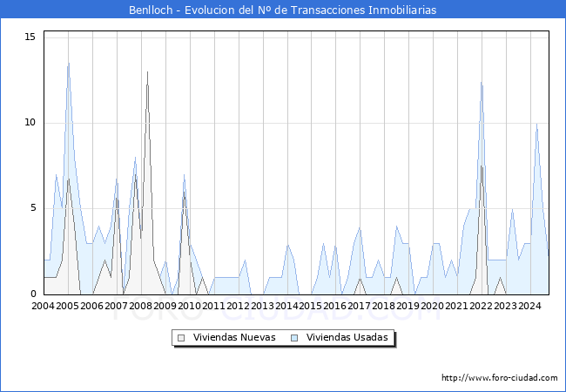Screen dimensions: 566x392
Task: Click the y-axis label 0
Action: pyautogui.click(x=33, y=294)
